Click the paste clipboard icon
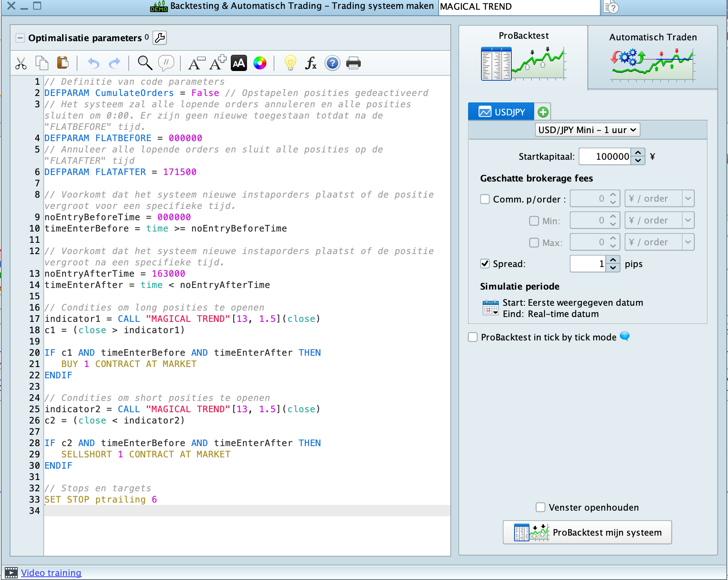 pyautogui.click(x=63, y=63)
